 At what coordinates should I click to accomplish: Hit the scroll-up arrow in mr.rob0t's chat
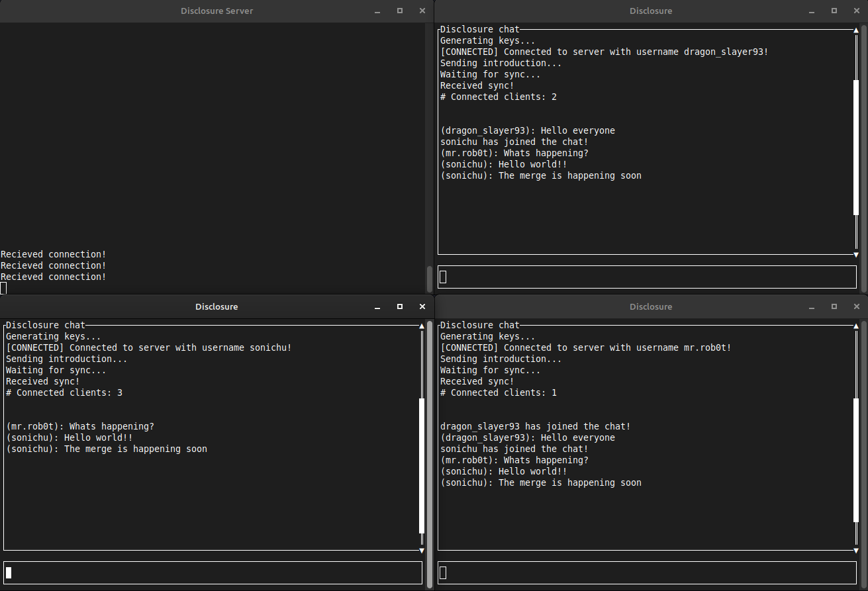(x=856, y=326)
